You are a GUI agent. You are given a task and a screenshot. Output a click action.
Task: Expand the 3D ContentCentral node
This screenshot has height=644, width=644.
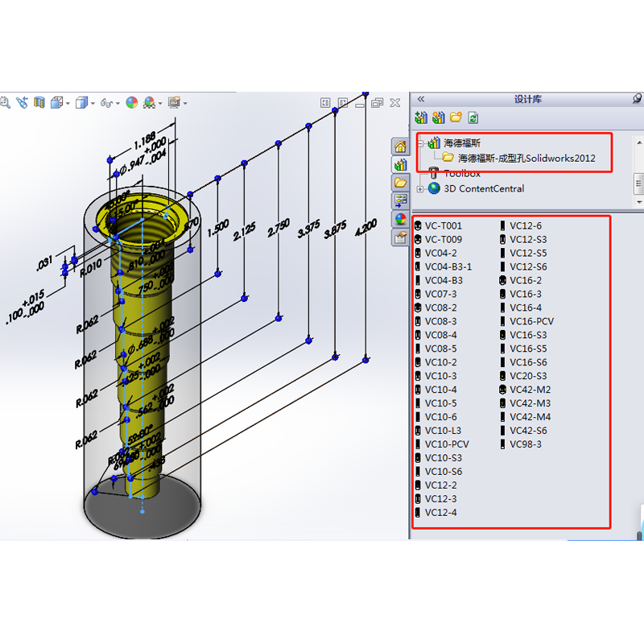pyautogui.click(x=420, y=188)
